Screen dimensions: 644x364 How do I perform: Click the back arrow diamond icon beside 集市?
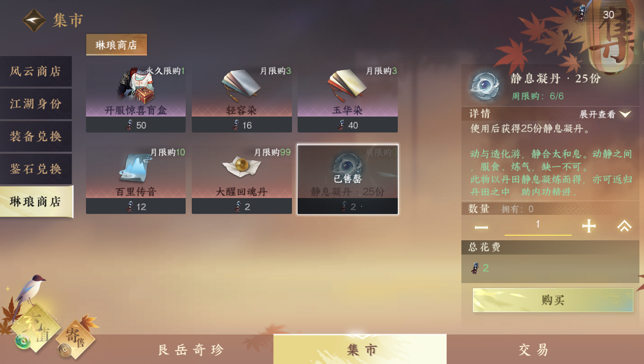pyautogui.click(x=35, y=20)
